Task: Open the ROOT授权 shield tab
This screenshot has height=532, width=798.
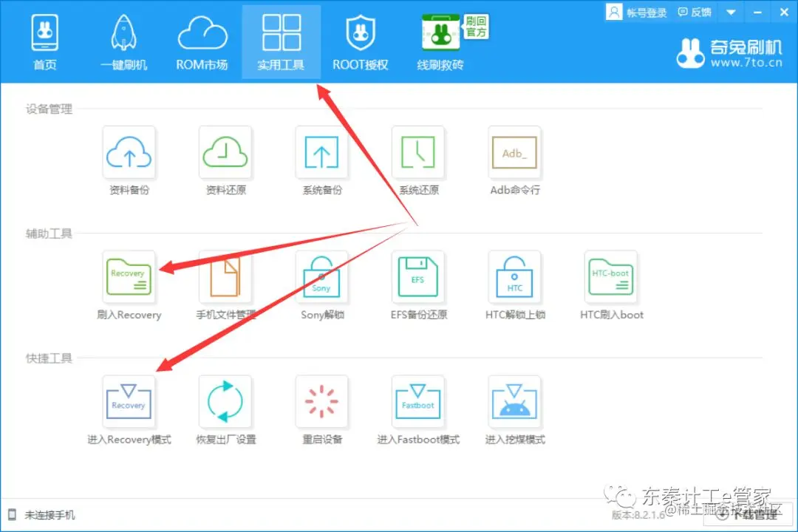Action: (x=361, y=43)
